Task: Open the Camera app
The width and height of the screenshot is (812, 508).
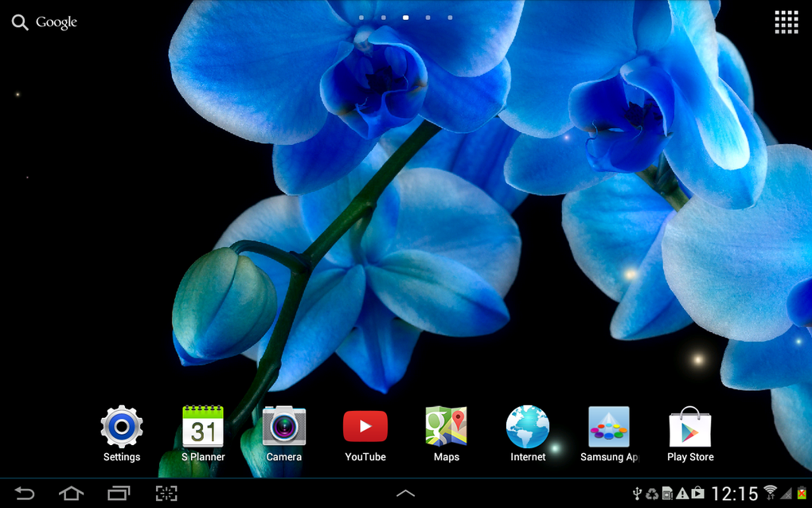Action: tap(284, 427)
